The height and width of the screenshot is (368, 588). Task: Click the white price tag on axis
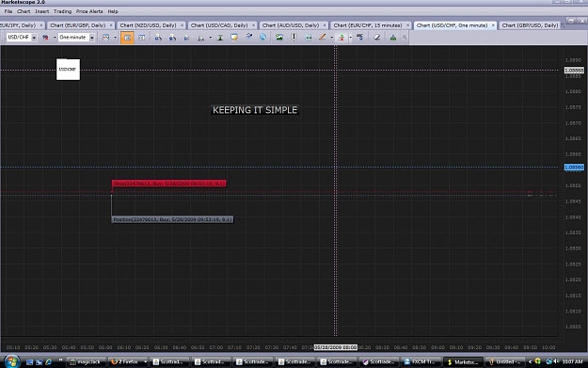(574, 71)
